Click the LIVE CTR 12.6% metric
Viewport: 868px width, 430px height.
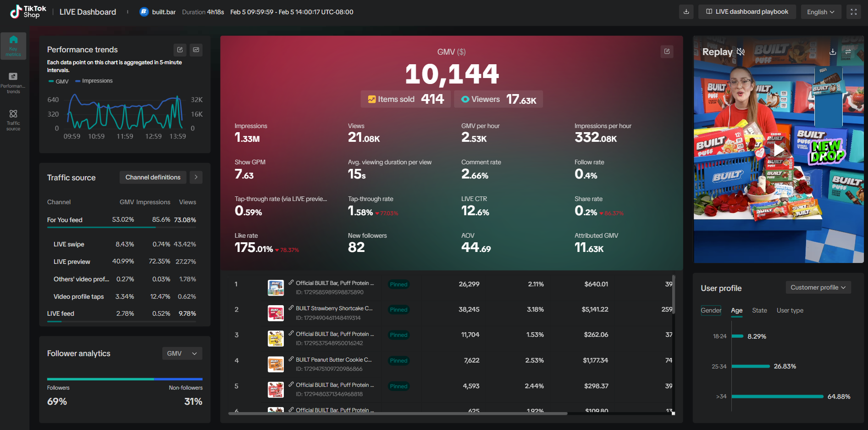pos(475,206)
